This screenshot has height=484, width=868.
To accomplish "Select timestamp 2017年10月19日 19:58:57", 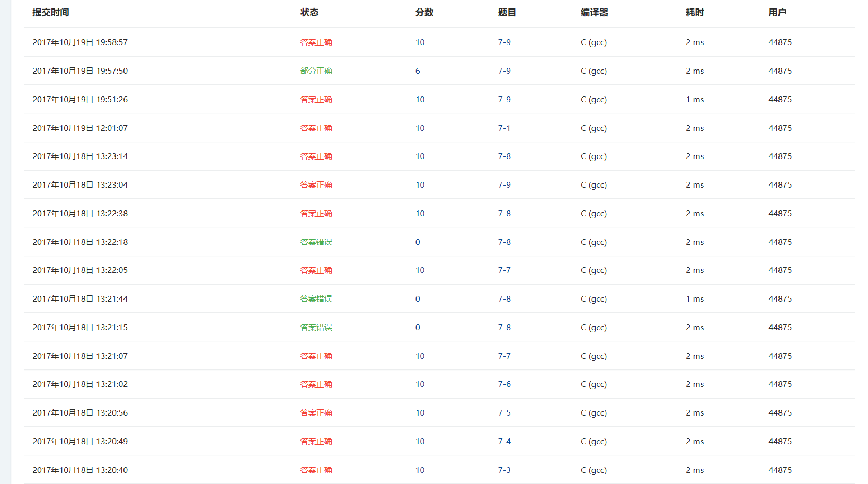I will 80,42.
